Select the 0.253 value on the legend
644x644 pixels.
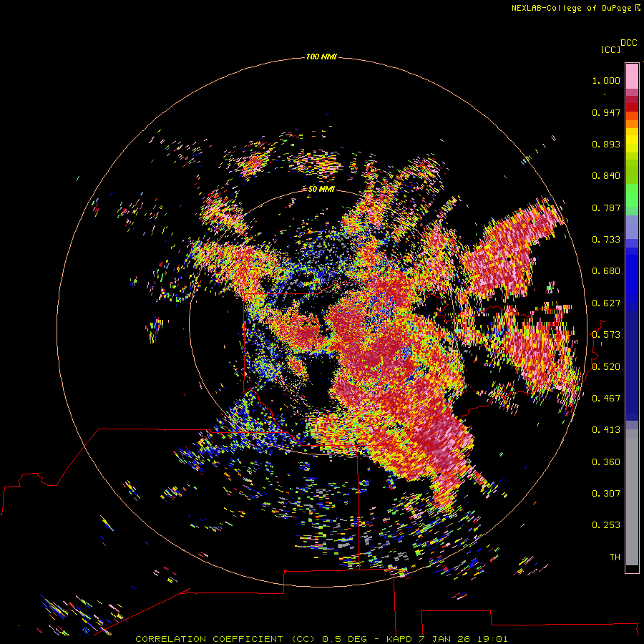(606, 525)
